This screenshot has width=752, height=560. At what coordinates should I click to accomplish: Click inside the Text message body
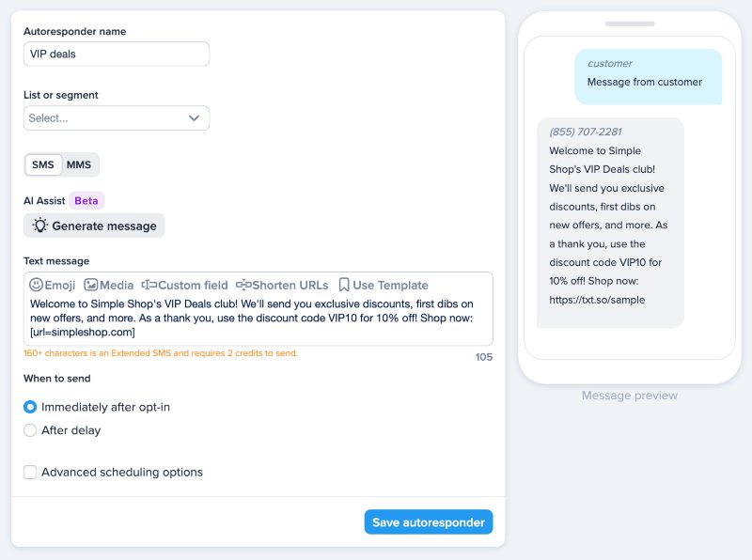tap(258, 318)
